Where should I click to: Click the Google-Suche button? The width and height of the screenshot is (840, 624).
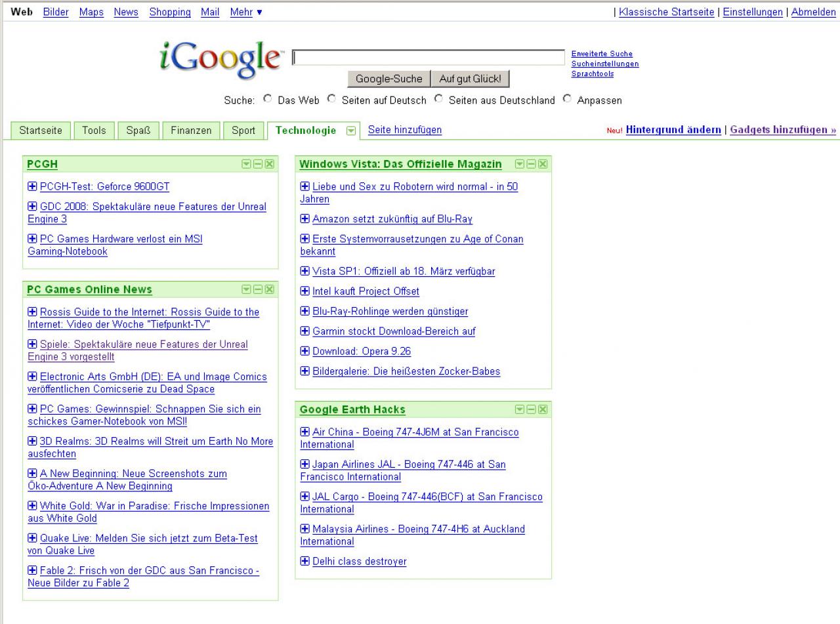pyautogui.click(x=389, y=79)
